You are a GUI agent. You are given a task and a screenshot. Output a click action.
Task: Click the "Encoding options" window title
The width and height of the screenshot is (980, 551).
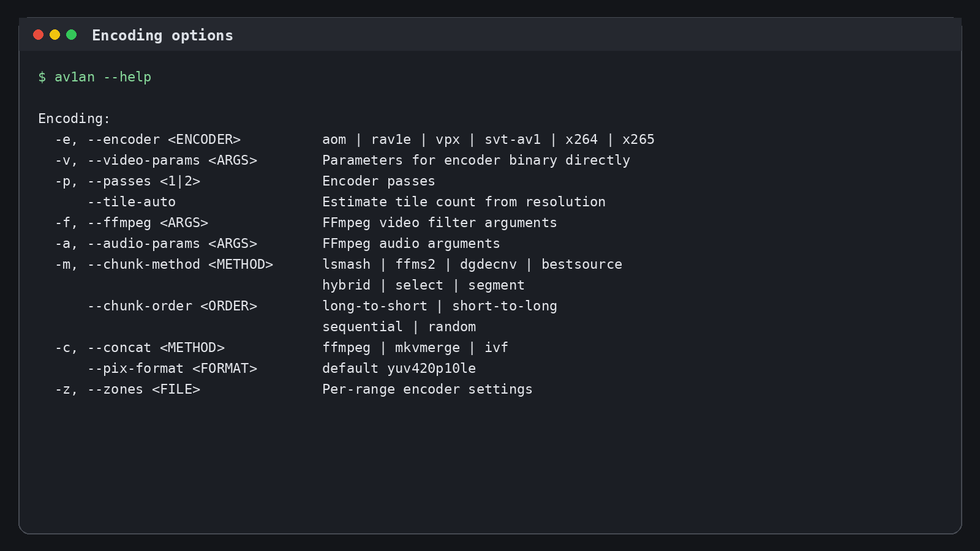coord(162,36)
